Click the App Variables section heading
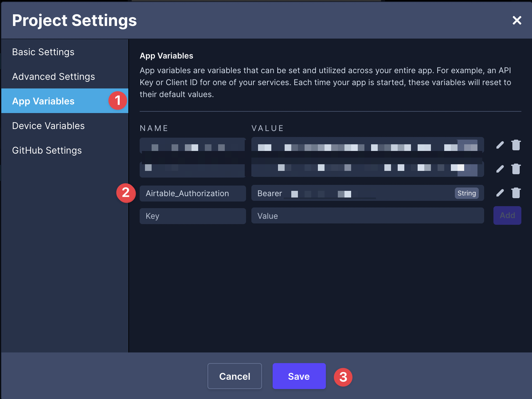The width and height of the screenshot is (532, 399). [166, 56]
